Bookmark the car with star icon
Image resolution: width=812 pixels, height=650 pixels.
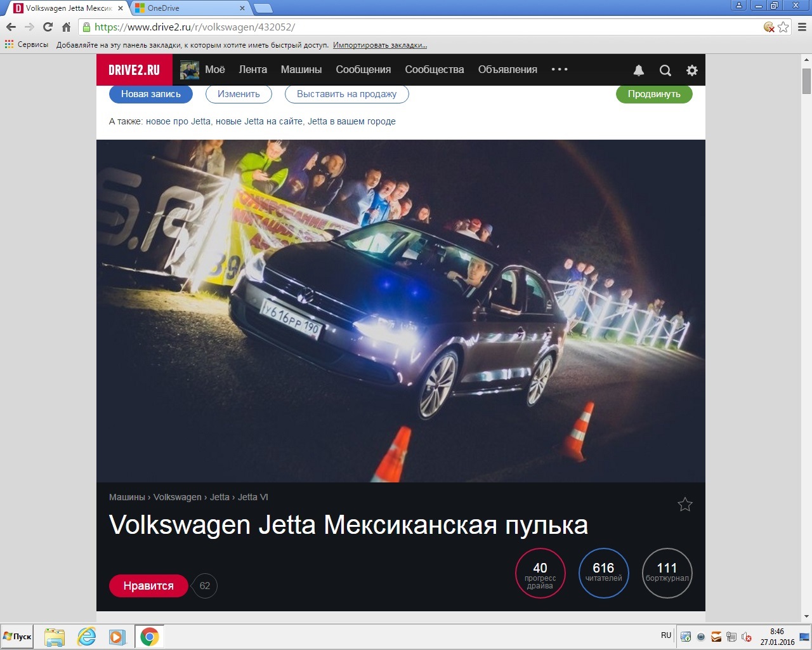tap(685, 505)
